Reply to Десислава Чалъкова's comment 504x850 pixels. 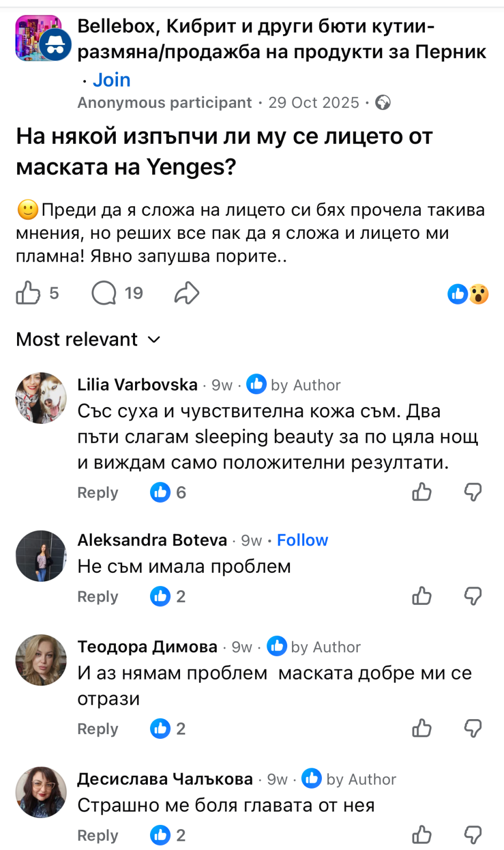click(98, 835)
